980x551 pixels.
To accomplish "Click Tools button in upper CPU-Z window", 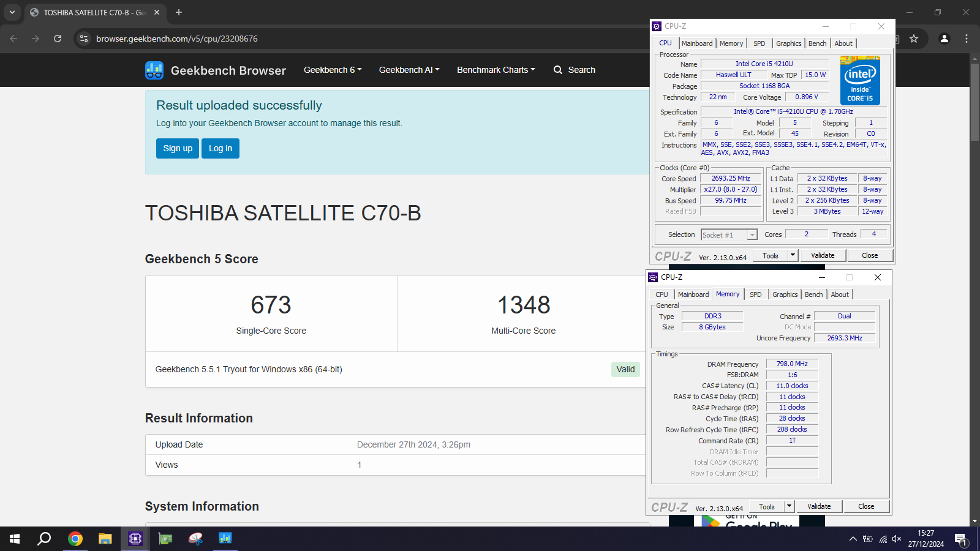I will click(x=771, y=255).
